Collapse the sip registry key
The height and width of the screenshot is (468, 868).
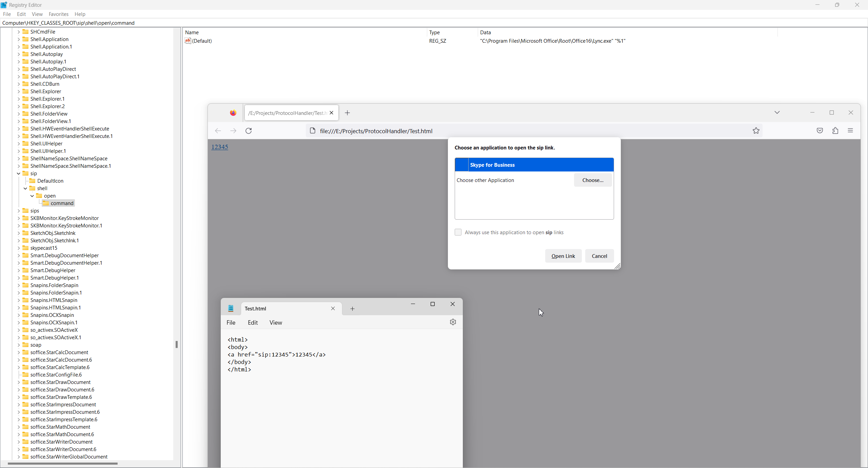click(x=19, y=174)
